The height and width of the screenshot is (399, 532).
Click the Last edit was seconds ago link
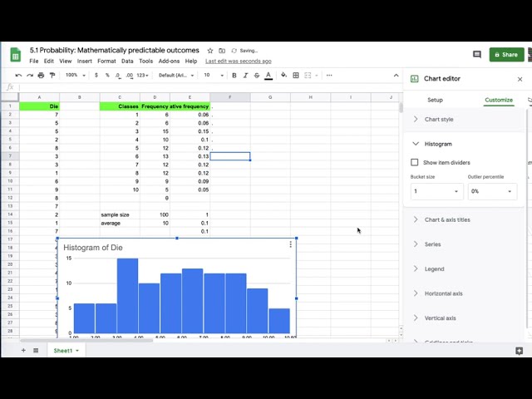click(239, 61)
